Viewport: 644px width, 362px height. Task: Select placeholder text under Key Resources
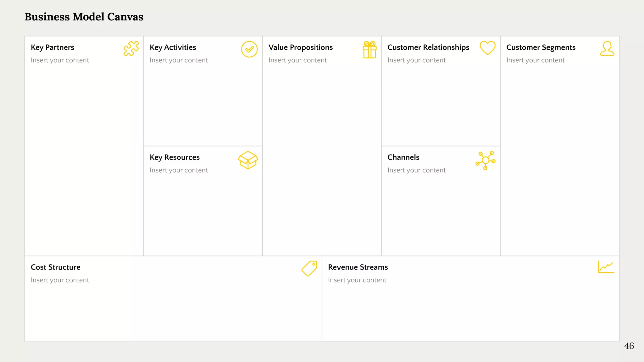click(179, 170)
